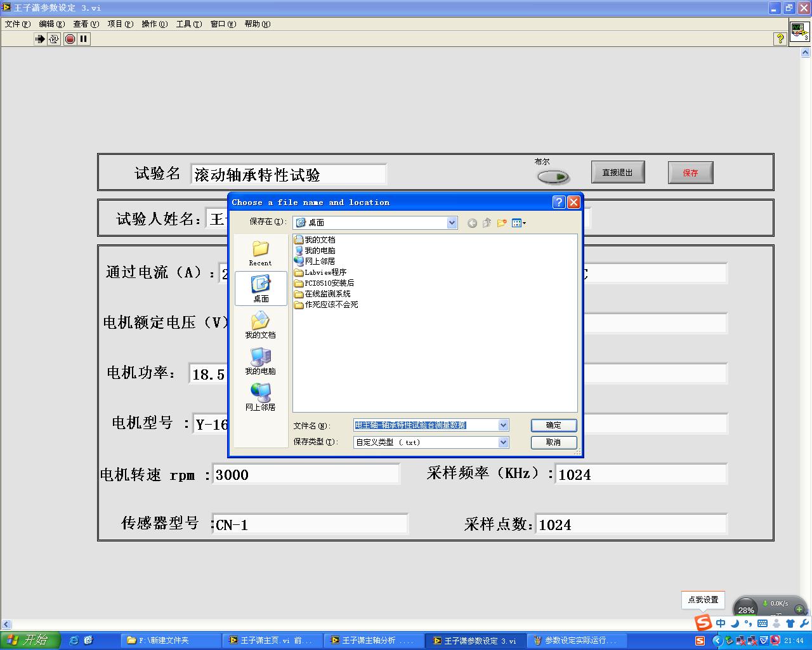This screenshot has width=812, height=650.
Task: Switch to 王子潇主轴分析 taskbar window
Action: coord(374,640)
